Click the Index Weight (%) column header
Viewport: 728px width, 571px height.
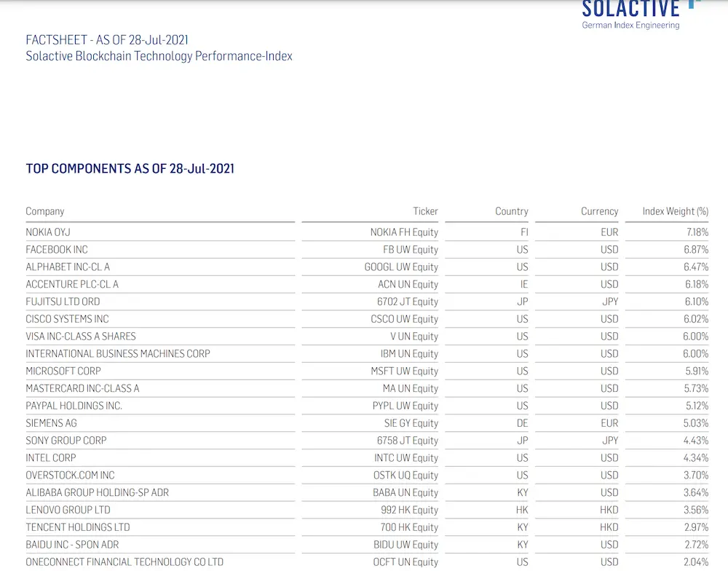(x=676, y=211)
